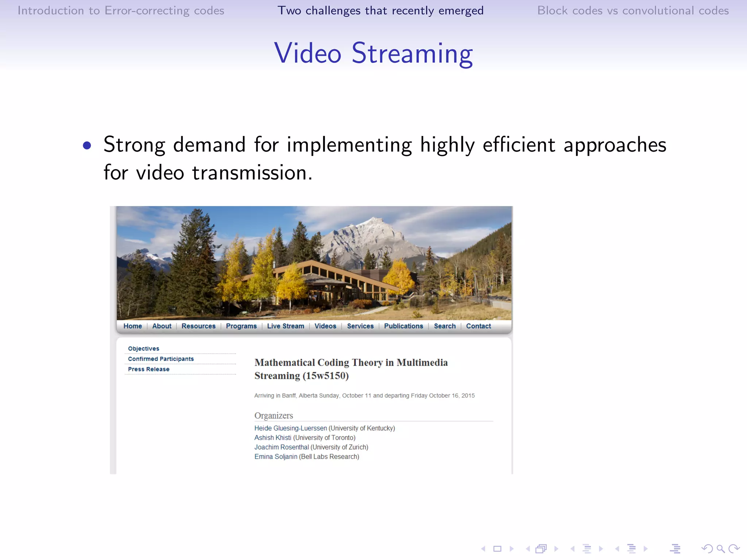Click organizer Ashish Khisti link

[273, 437]
